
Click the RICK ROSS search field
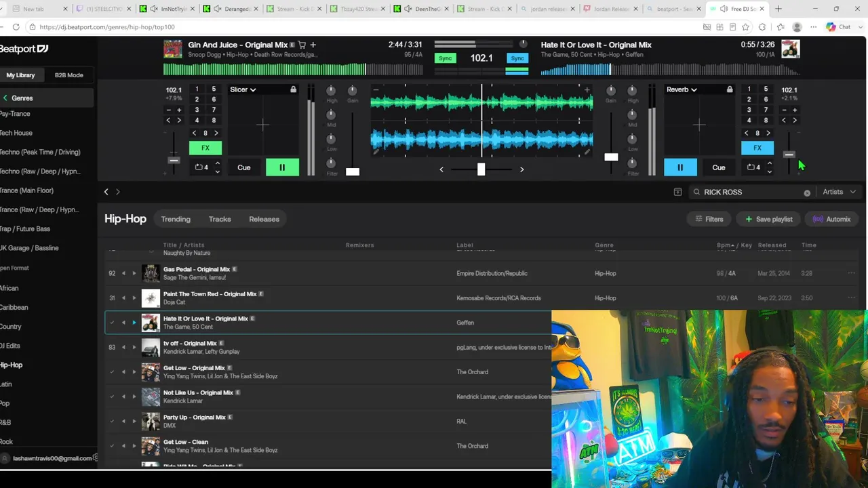click(751, 192)
